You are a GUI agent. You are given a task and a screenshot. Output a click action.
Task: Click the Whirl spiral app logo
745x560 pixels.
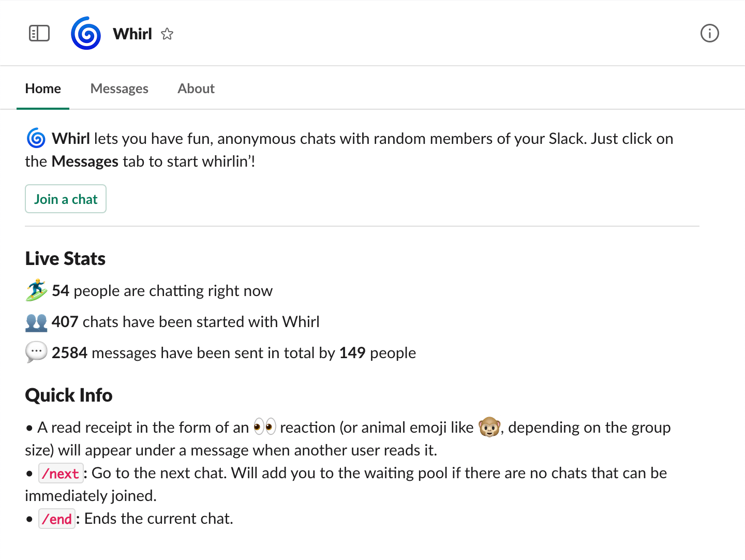click(86, 33)
